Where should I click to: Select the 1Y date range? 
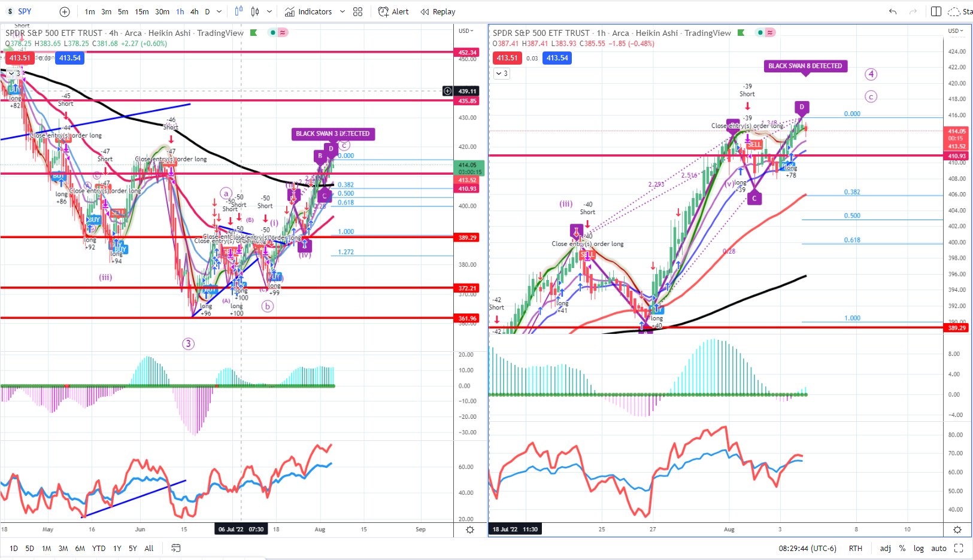click(117, 548)
